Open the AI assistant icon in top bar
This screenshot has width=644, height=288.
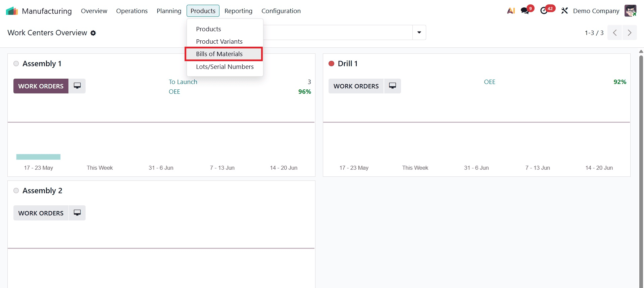coord(511,11)
